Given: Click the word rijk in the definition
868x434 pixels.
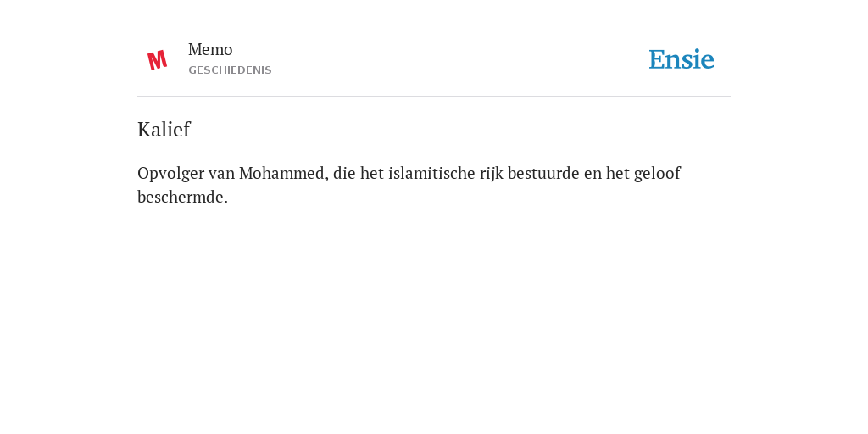Looking at the screenshot, I should point(492,174).
